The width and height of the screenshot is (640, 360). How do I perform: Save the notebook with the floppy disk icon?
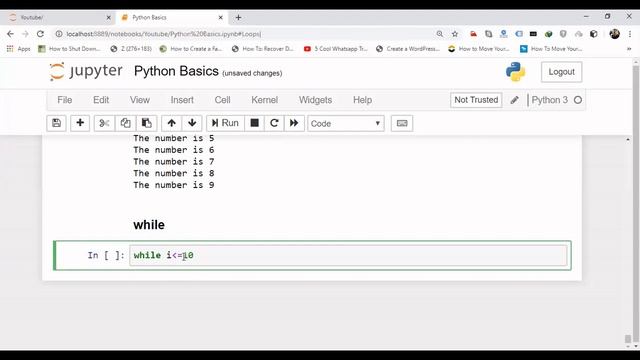pos(56,123)
